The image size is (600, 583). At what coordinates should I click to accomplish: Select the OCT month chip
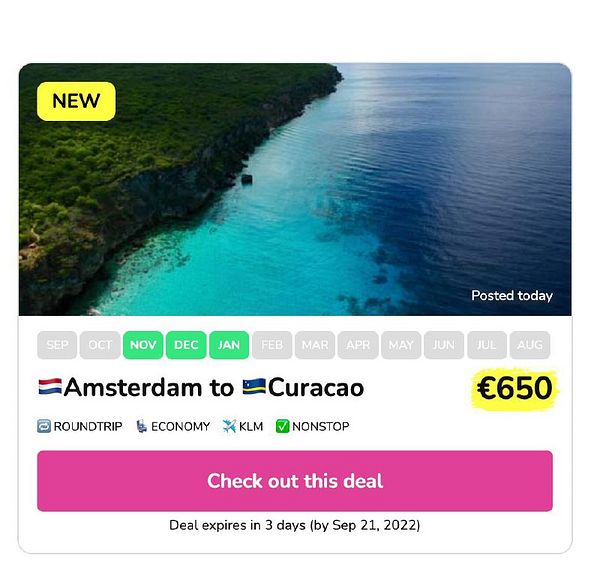(x=100, y=345)
